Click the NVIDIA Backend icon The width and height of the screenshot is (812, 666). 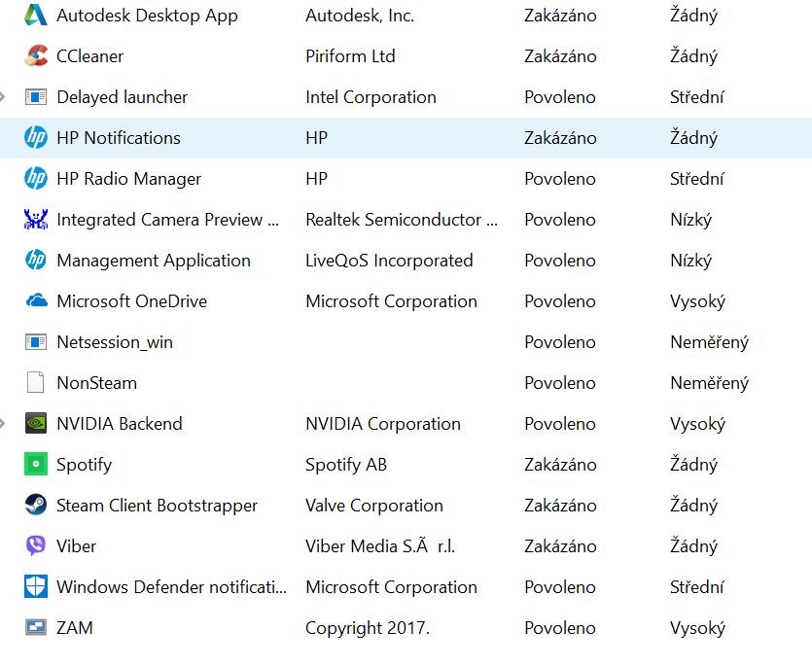pyautogui.click(x=36, y=423)
